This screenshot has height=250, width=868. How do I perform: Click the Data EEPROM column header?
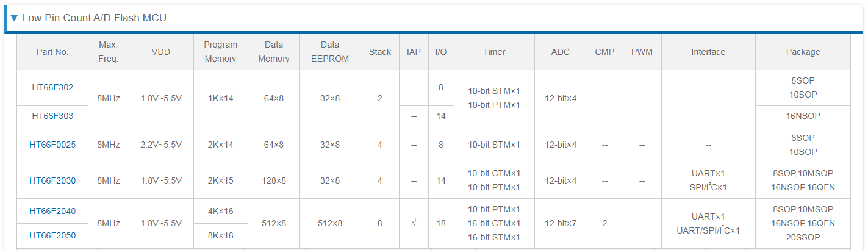330,52
